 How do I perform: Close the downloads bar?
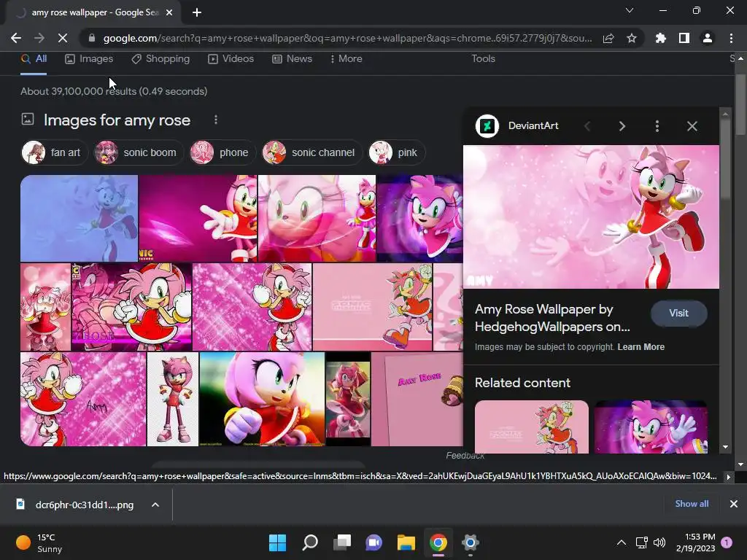(x=734, y=504)
